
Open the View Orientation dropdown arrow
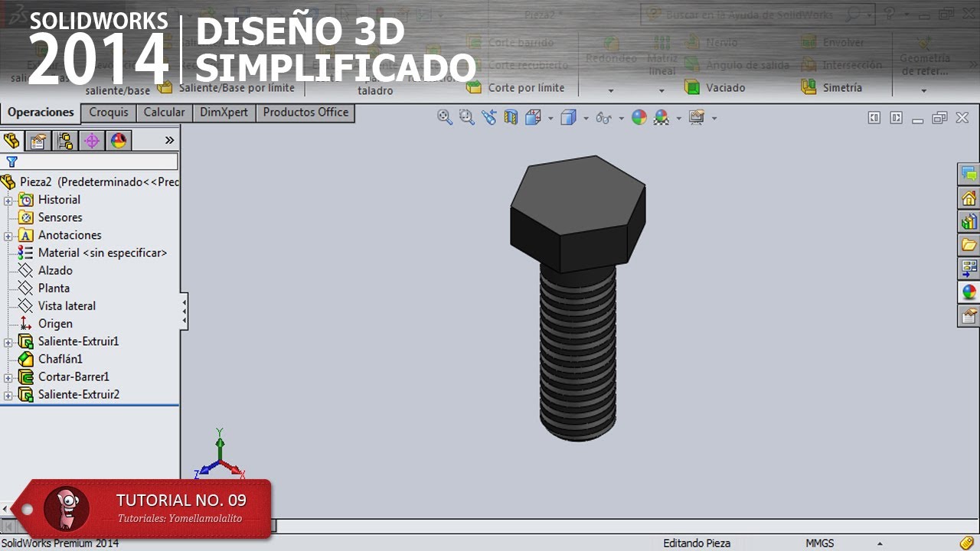pos(550,118)
